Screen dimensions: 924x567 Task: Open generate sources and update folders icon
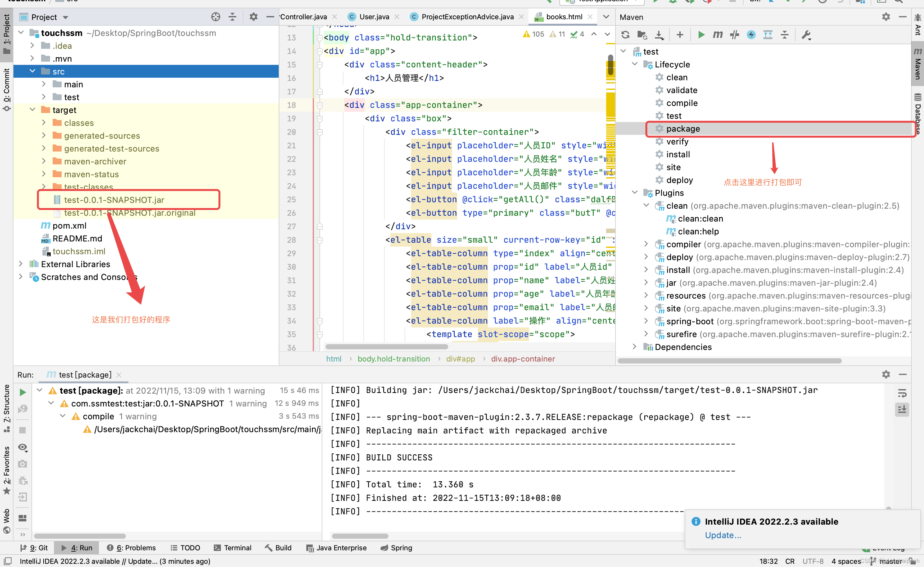642,35
